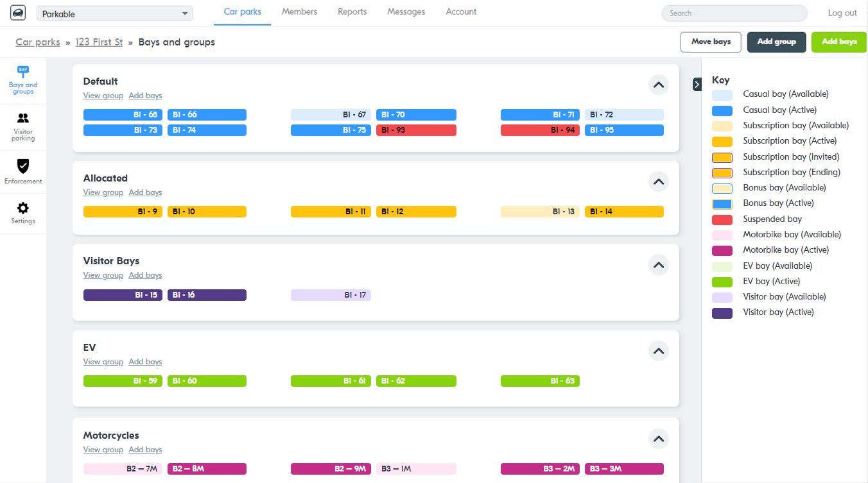The width and height of the screenshot is (868, 483).
Task: Select motorbike bay B3 – 1M
Action: pyautogui.click(x=416, y=469)
